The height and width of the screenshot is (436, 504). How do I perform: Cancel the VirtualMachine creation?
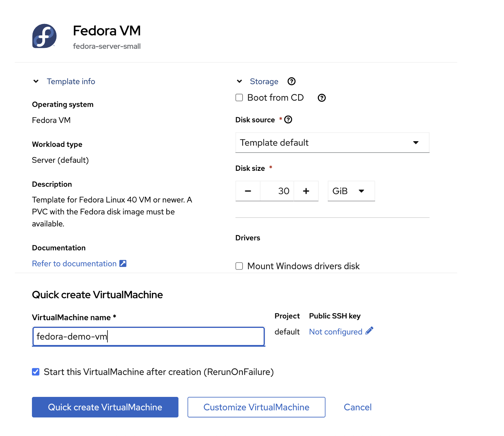point(357,407)
